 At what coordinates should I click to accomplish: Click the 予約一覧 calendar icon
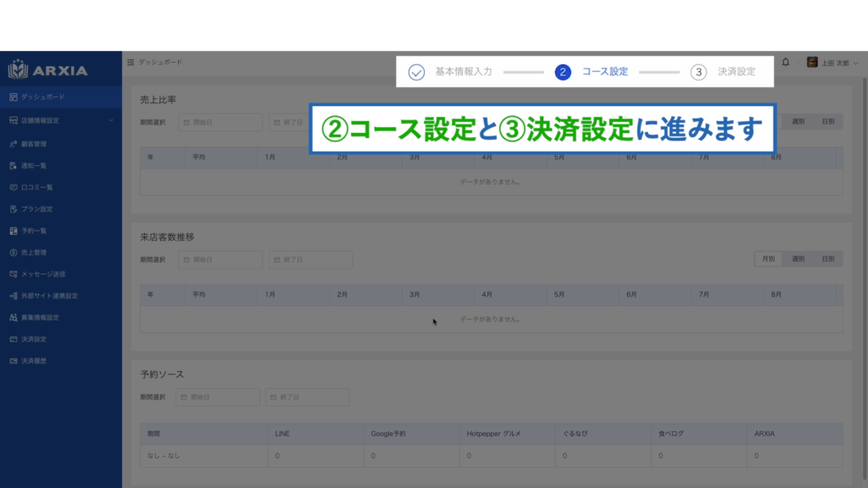tap(14, 230)
